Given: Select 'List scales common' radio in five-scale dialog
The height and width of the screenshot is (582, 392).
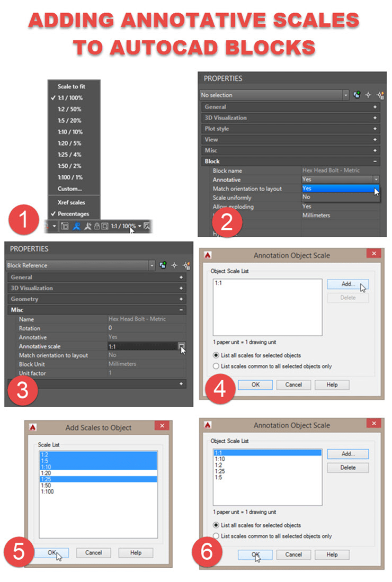Looking at the screenshot, I should [x=216, y=536].
